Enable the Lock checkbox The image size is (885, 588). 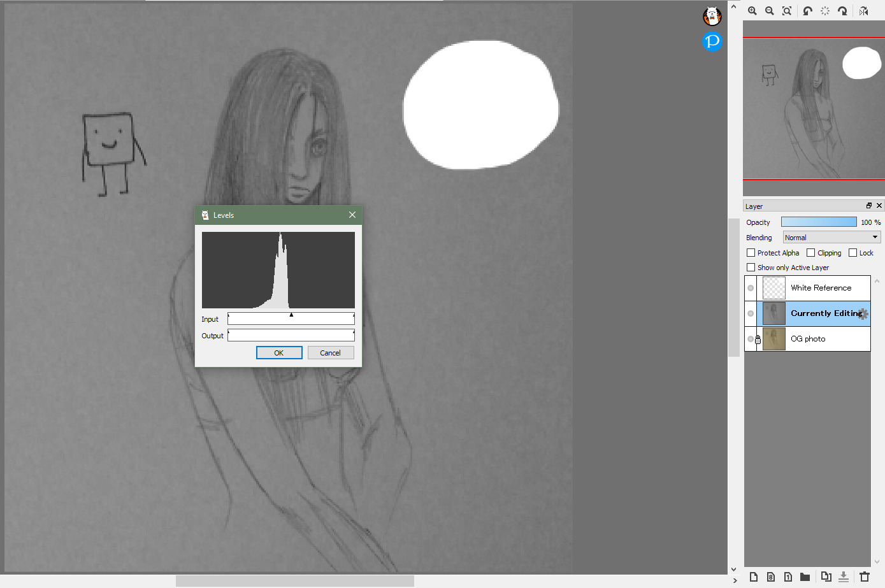(853, 253)
